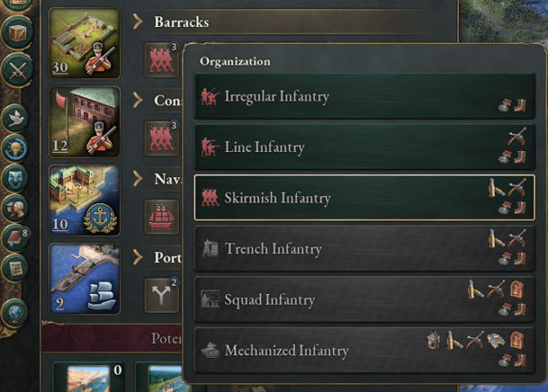548x392 pixels.
Task: Open the journal book icon with 8
Action: [16, 238]
